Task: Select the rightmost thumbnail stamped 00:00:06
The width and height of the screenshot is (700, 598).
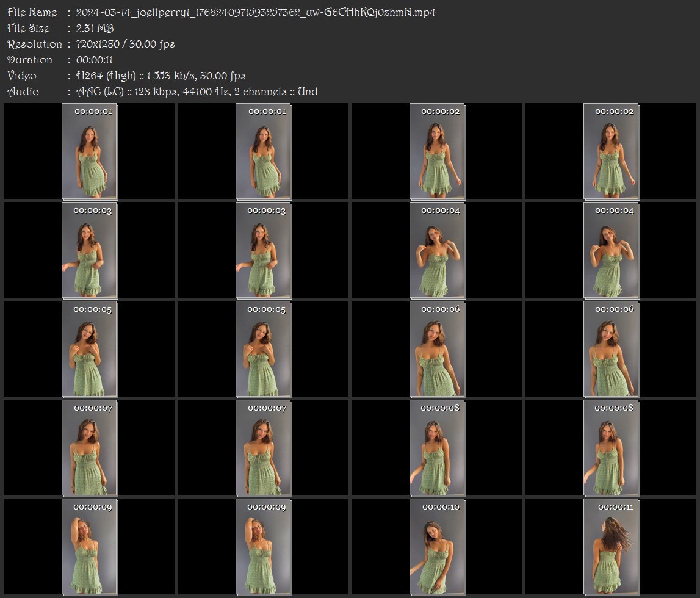Action: [612, 349]
